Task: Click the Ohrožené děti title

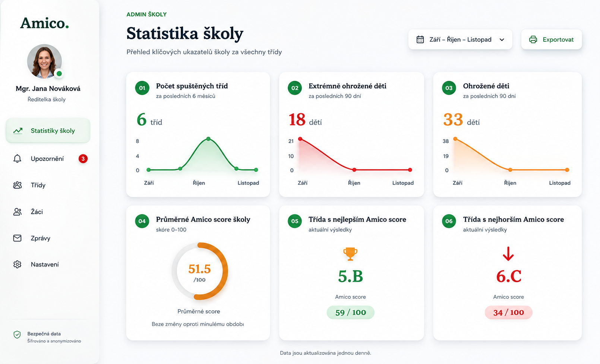Action: click(x=486, y=86)
